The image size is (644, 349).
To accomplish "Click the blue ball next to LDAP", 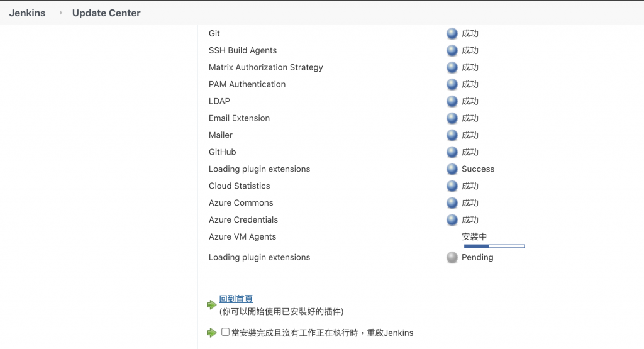I will [452, 102].
